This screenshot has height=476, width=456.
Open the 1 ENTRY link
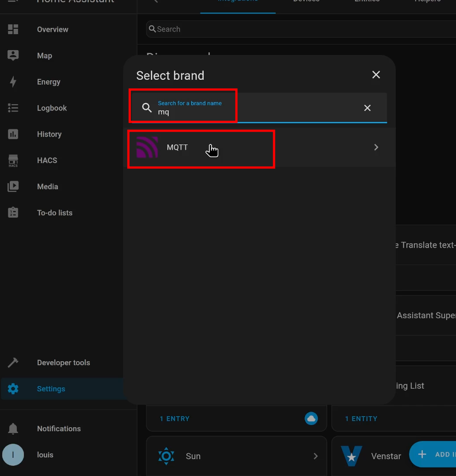174,419
